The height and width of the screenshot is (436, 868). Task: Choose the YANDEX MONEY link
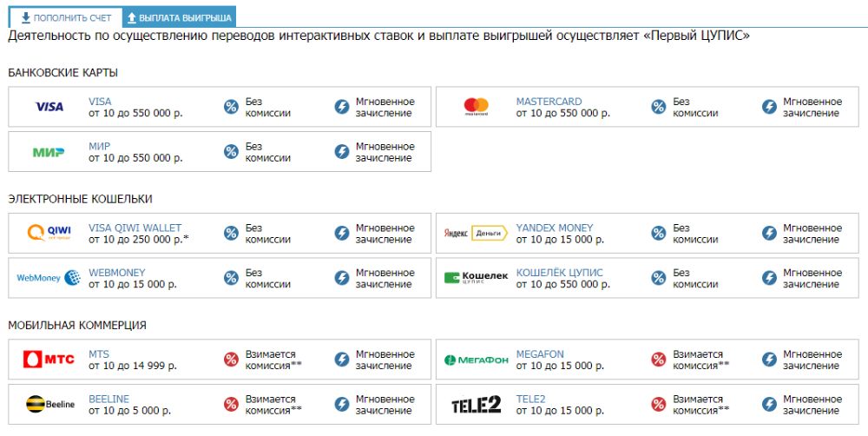point(554,228)
